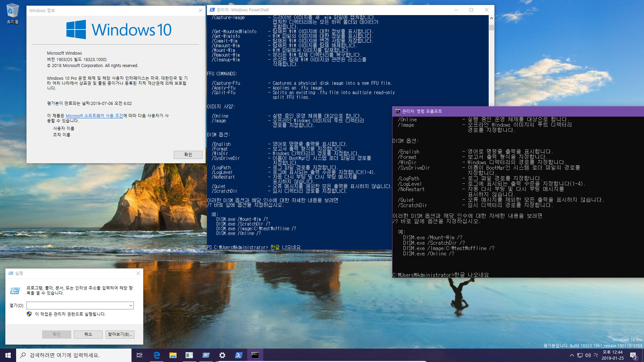This screenshot has width=644, height=362.
Task: Close the PowerShell window
Action: click(x=487, y=10)
